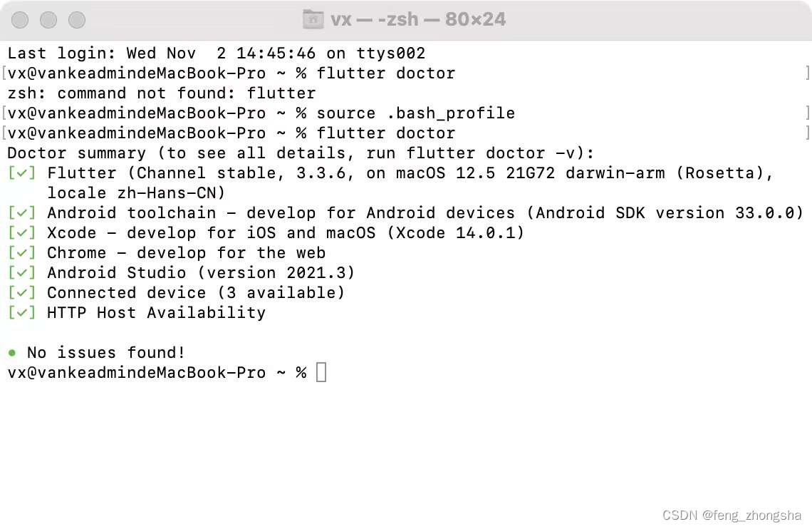Click the green dot before No issues found

pos(11,352)
